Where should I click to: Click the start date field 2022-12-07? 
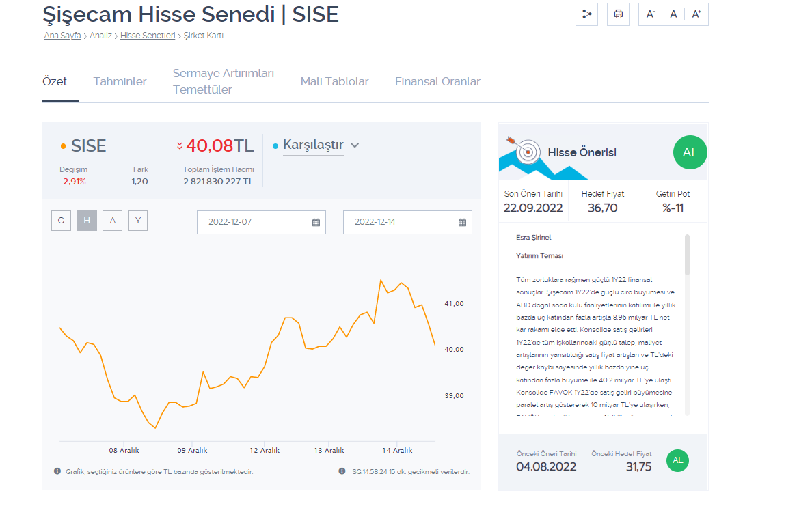262,222
